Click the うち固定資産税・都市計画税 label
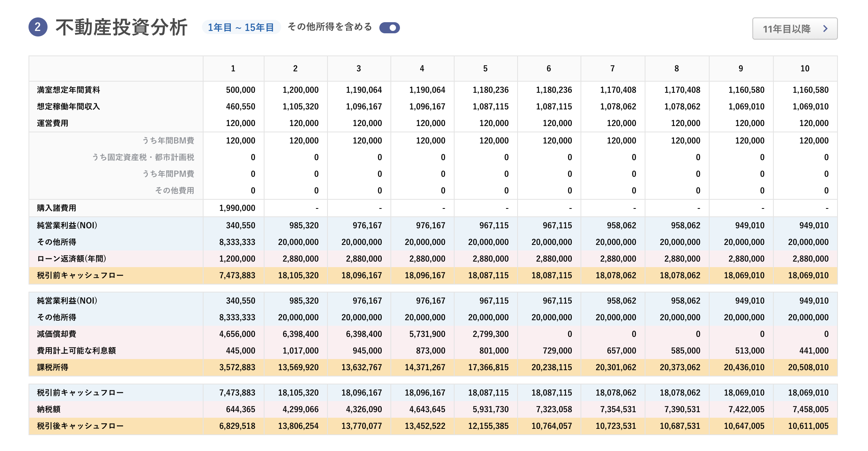The width and height of the screenshot is (868, 451). [143, 157]
